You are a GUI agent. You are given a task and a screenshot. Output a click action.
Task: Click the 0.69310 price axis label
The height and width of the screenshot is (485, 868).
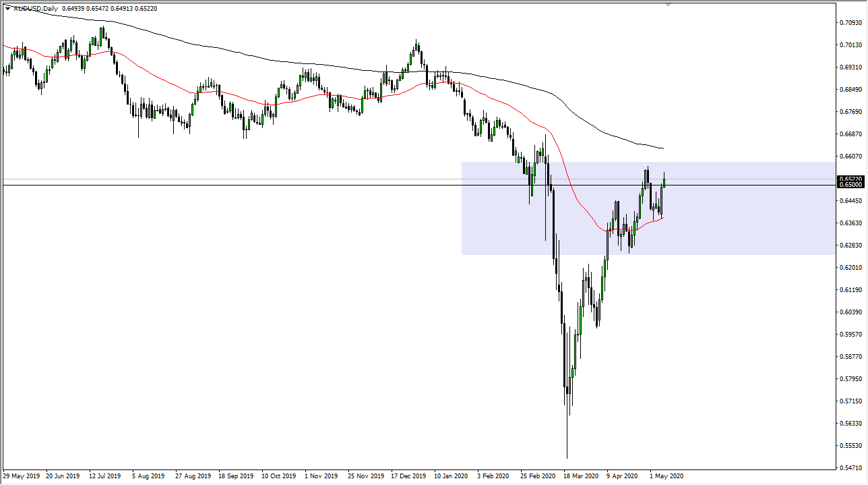(850, 67)
